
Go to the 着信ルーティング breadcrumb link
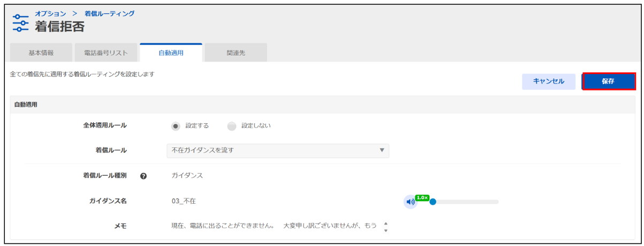coord(109,13)
